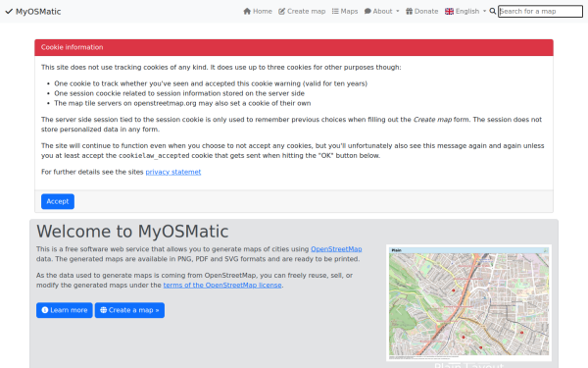The image size is (588, 368).
Task: Click the Maps list icon
Action: pyautogui.click(x=335, y=11)
